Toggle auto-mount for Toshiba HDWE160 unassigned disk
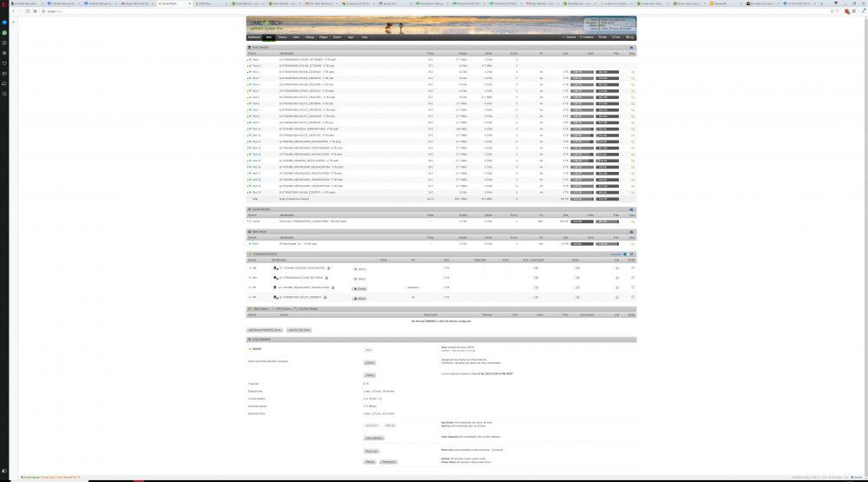The image size is (868, 482). (x=536, y=268)
